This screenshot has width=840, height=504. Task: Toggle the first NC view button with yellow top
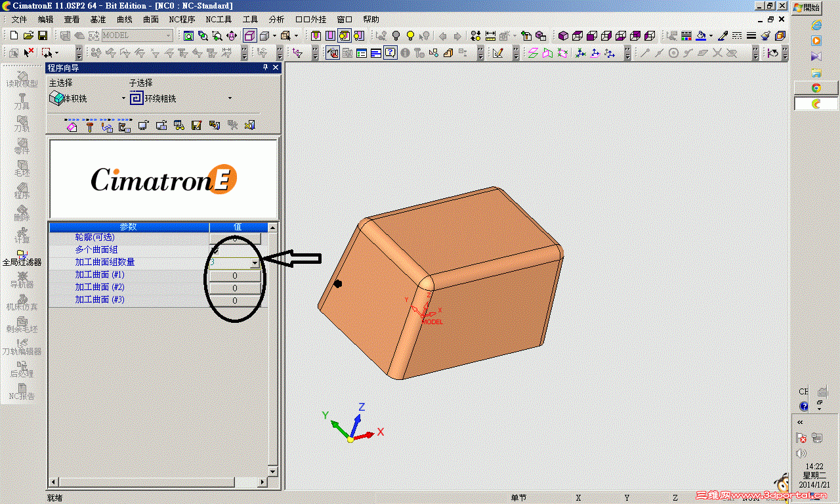pyautogui.click(x=316, y=35)
